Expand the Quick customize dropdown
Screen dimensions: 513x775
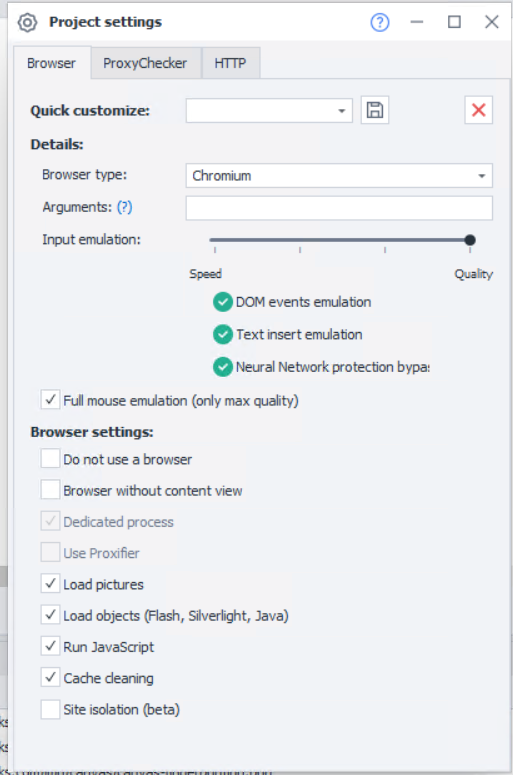[269, 110]
